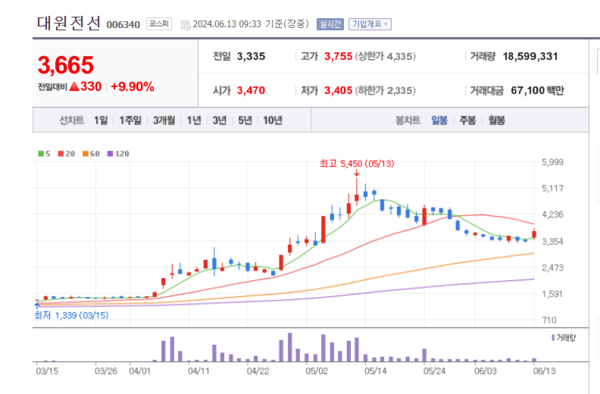This screenshot has width=600, height=394.
Task: Click the 고가 value 3,755
Action: [x=338, y=56]
